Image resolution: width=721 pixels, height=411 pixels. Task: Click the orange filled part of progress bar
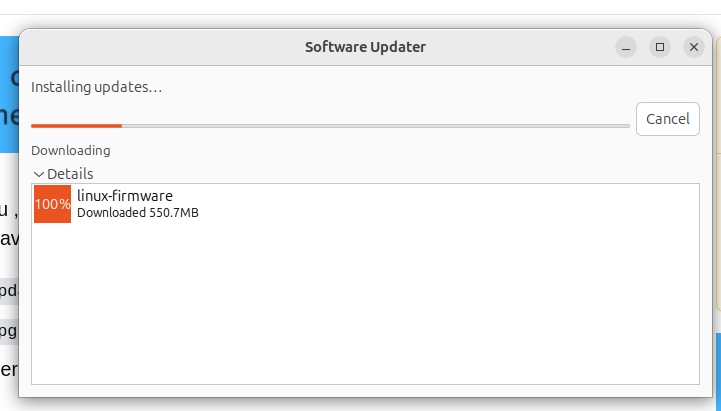(x=76, y=126)
